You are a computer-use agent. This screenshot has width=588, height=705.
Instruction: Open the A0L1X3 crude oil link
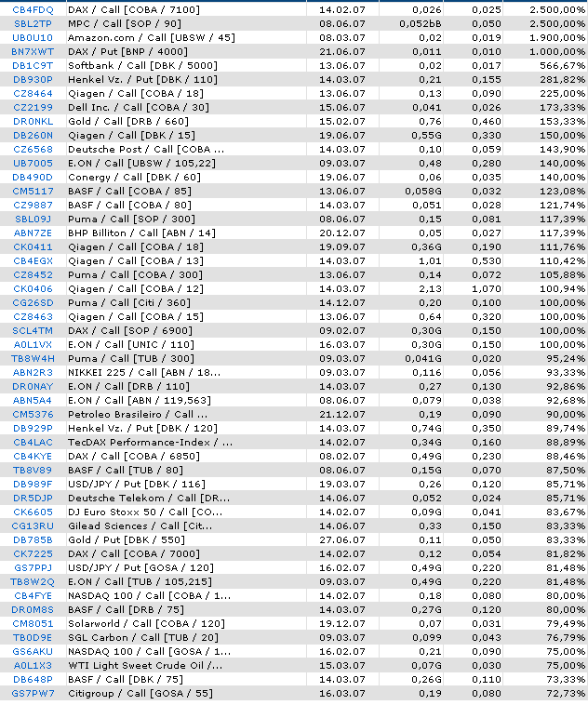(x=33, y=664)
